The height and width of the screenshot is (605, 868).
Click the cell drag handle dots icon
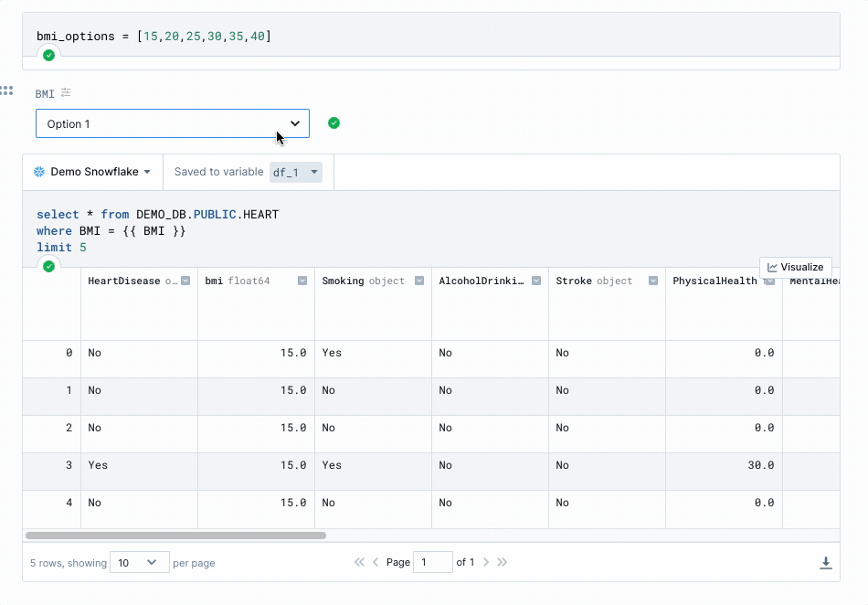[x=6, y=90]
